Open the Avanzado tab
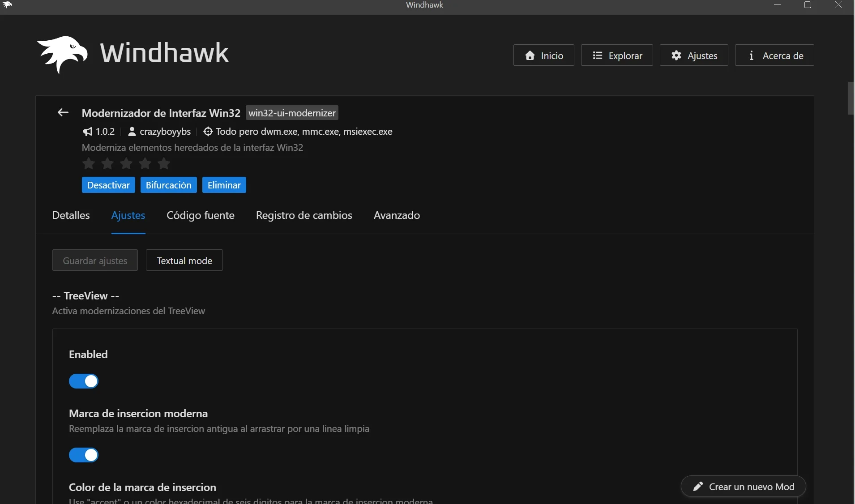 (x=397, y=215)
